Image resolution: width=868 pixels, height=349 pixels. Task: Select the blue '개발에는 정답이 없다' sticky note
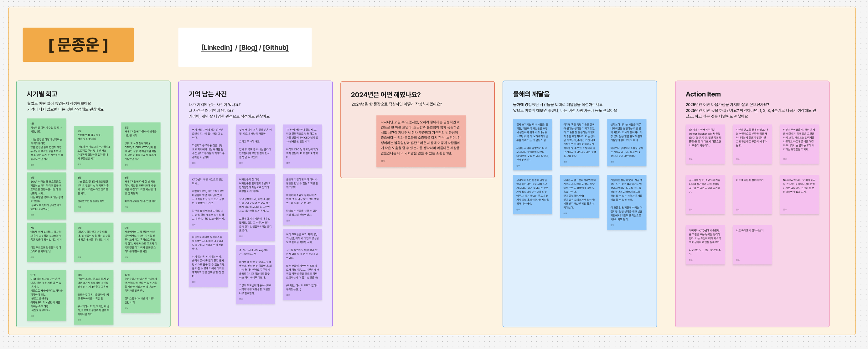click(626, 202)
